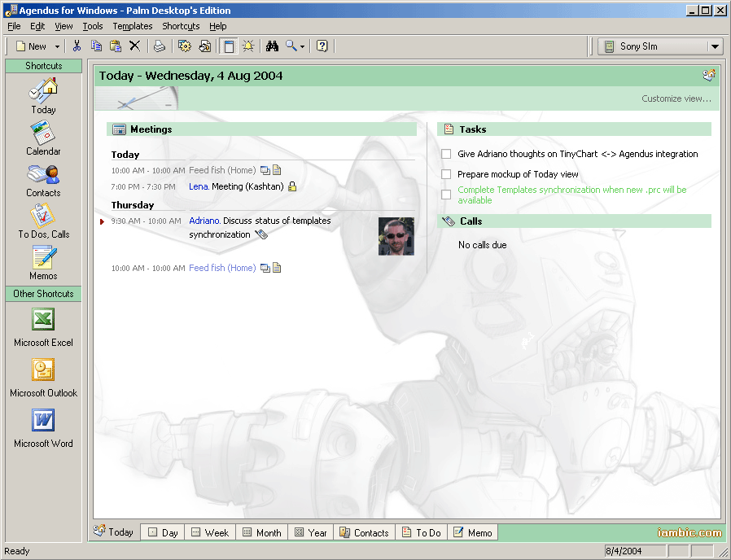Collapse the Other Shortcuts header
731x560 pixels.
point(44,294)
